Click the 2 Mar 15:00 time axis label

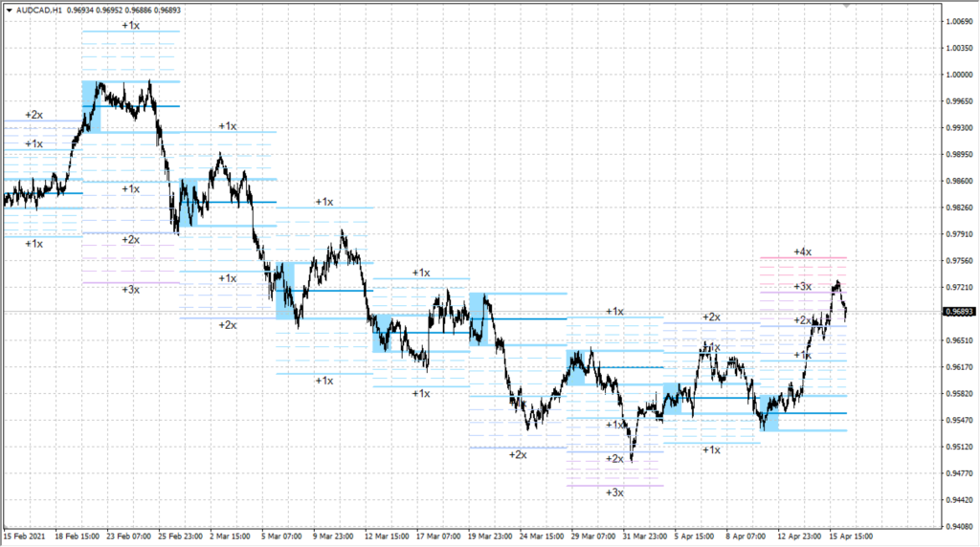pyautogui.click(x=228, y=536)
